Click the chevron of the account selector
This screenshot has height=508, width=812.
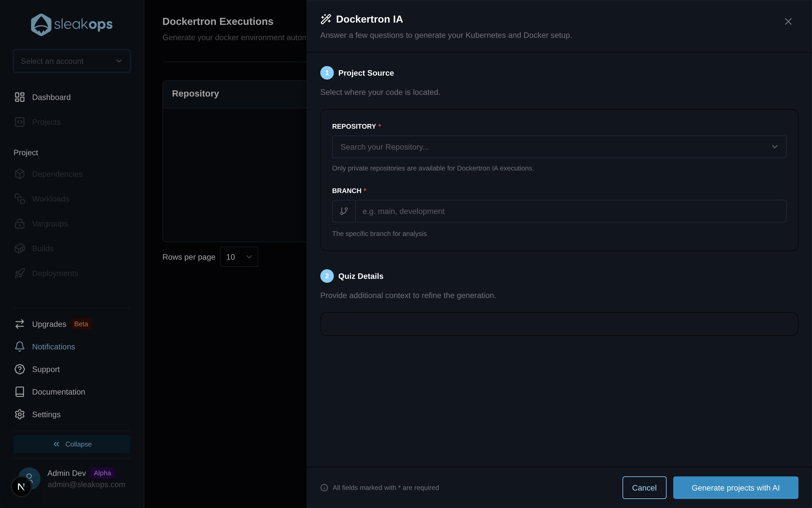point(119,61)
